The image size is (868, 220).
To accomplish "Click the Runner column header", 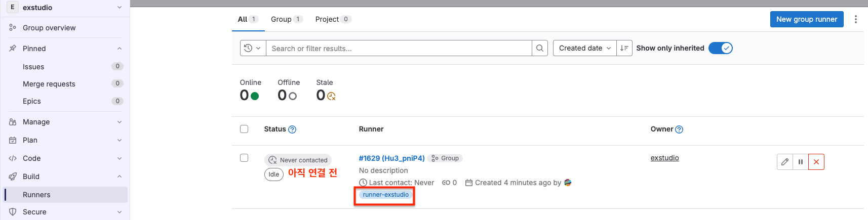I will 371,129.
